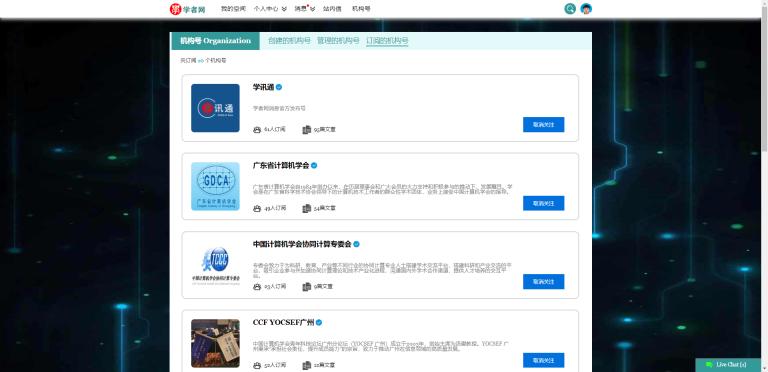Click articles icon in 广东省计算机学会 card
This screenshot has height=372, width=768.
tap(307, 208)
